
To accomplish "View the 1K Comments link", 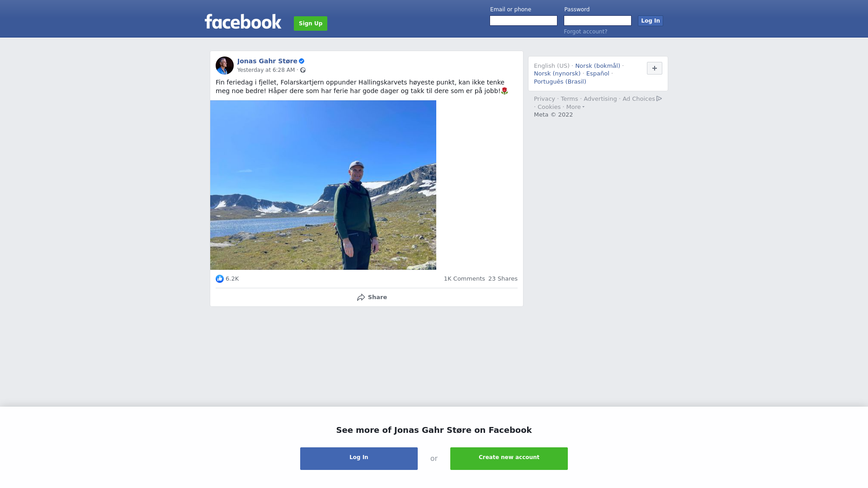I will click(464, 279).
